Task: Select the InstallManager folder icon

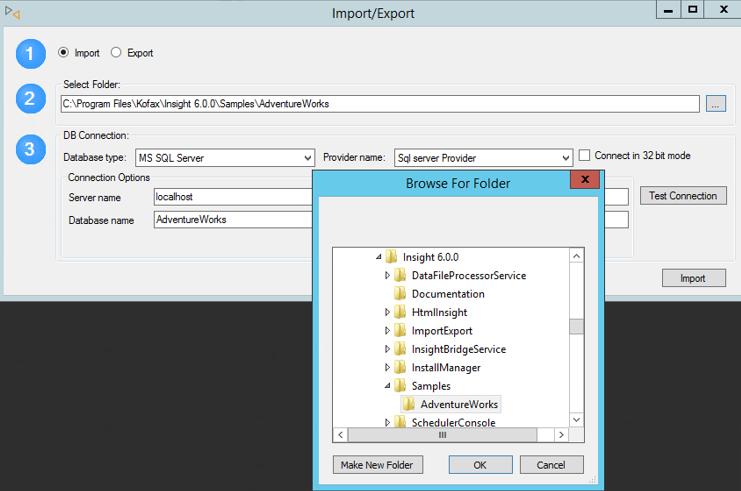Action: click(400, 367)
